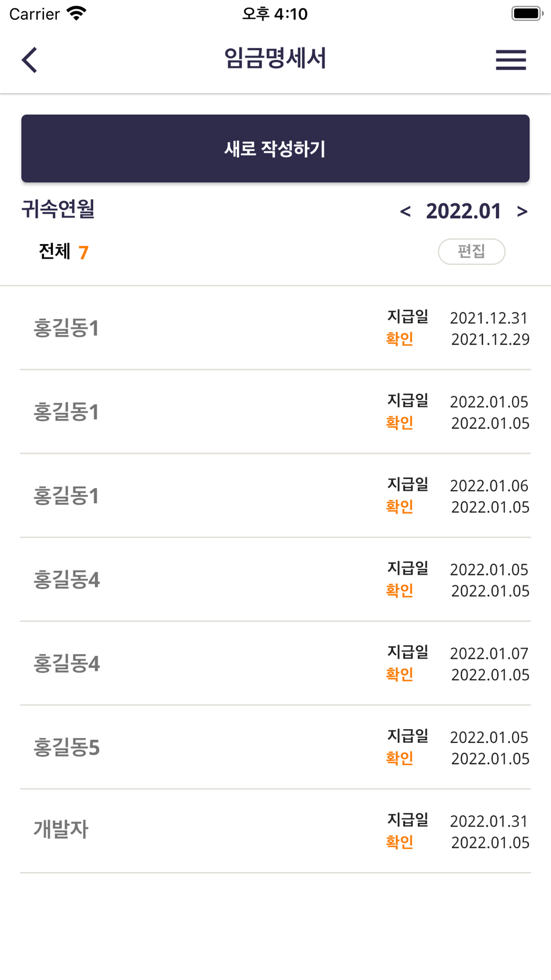Screen dimensions: 551x980
Task: Go to previous month with left chevron
Action: point(406,211)
